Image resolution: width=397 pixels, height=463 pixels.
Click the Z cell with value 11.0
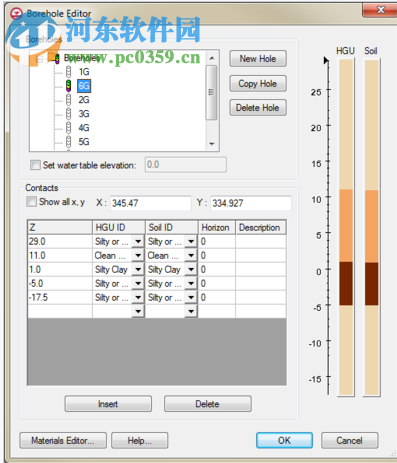pos(60,255)
